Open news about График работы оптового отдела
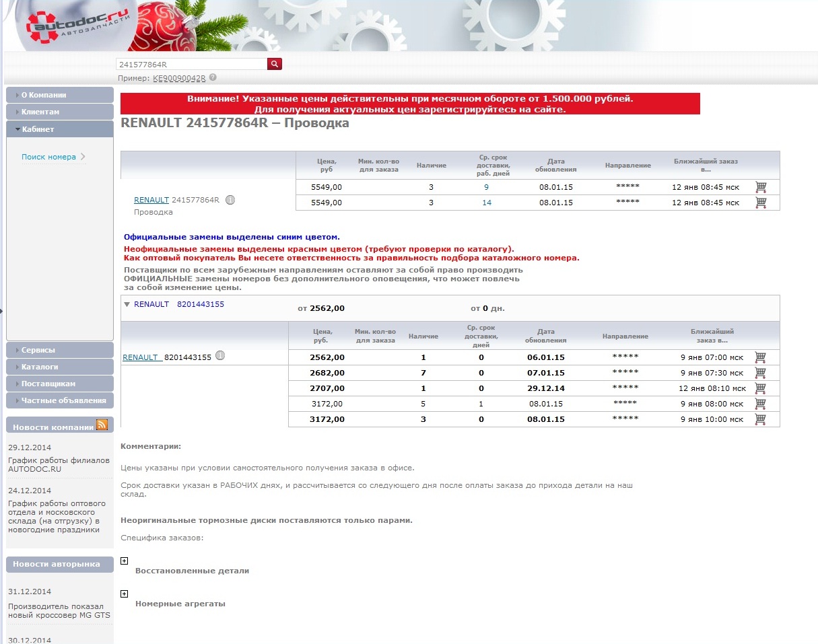 pyautogui.click(x=57, y=516)
